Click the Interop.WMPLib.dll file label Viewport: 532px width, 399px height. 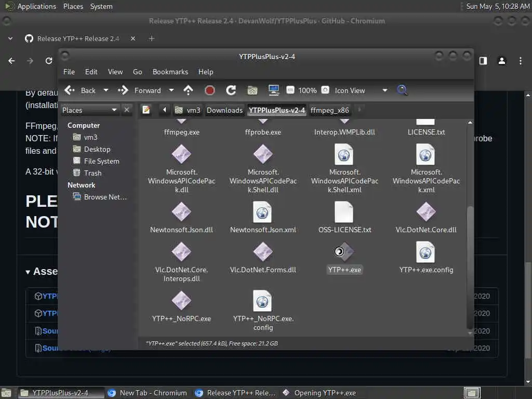tap(344, 132)
